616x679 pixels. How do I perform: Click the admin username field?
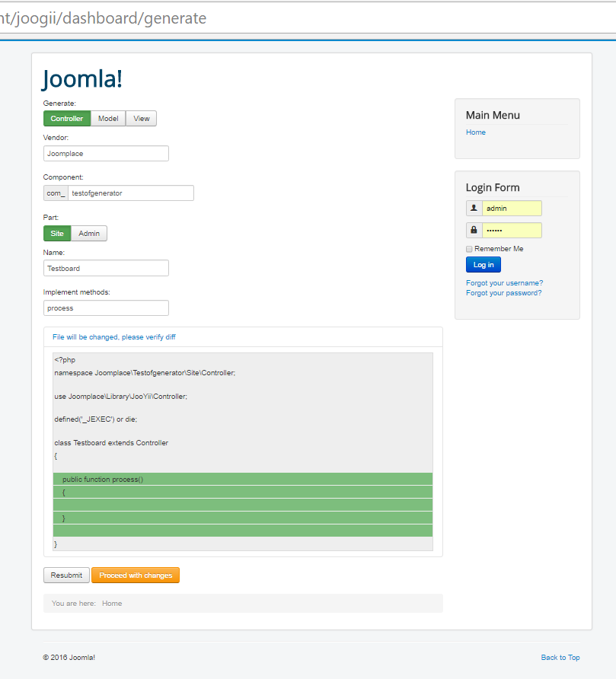click(512, 208)
